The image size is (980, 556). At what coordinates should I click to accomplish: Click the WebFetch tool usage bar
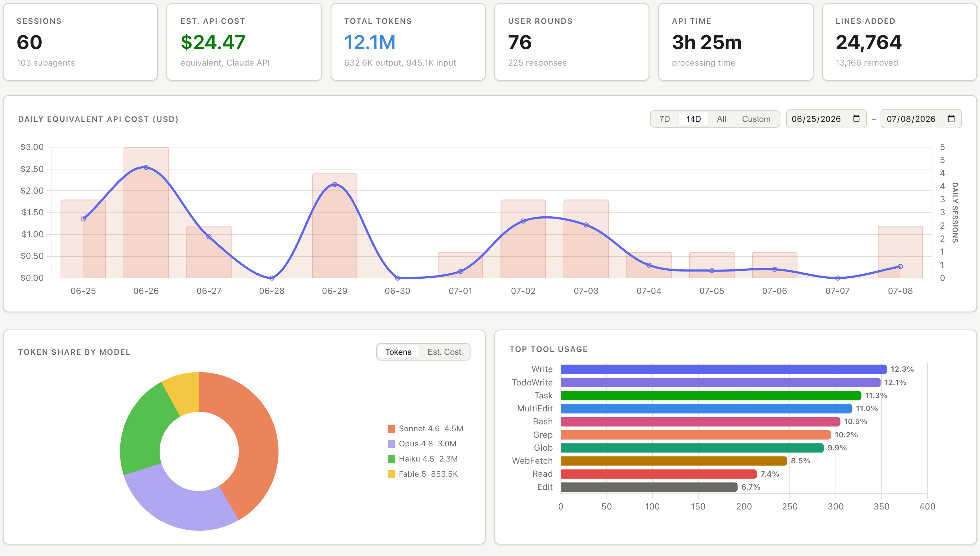[674, 460]
